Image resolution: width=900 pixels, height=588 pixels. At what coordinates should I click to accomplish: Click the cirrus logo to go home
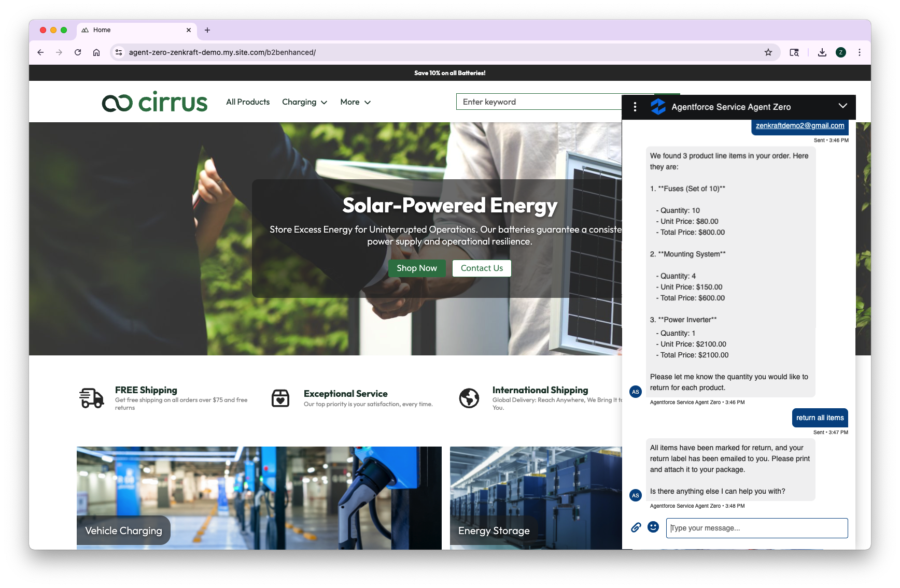pos(154,102)
